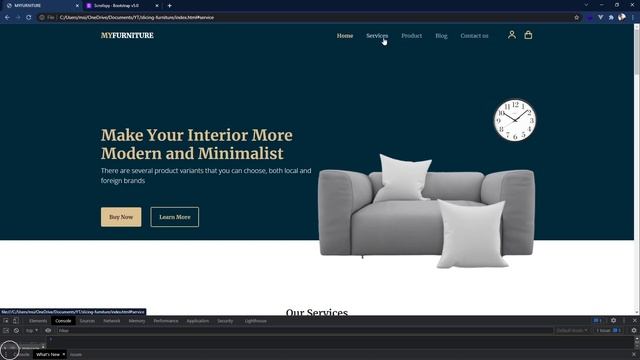
Task: Click the Product nav link
Action: 411,36
